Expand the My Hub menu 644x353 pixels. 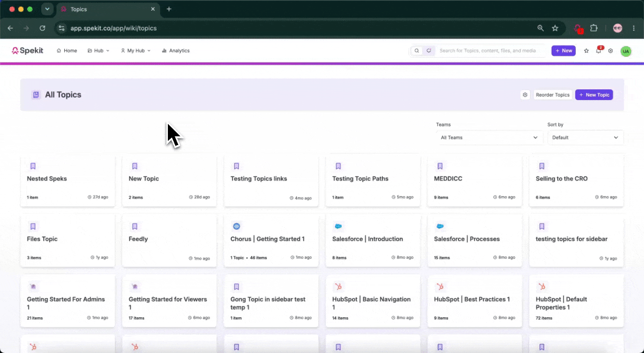click(x=135, y=50)
